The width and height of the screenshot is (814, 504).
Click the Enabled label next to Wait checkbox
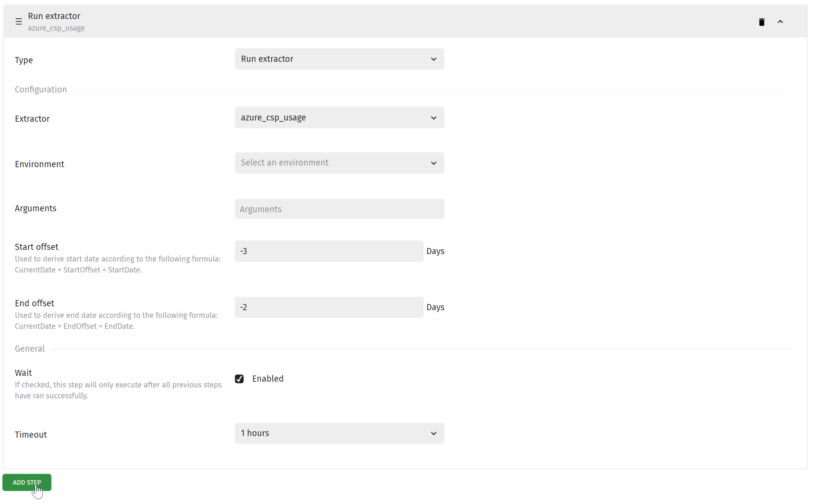(268, 379)
